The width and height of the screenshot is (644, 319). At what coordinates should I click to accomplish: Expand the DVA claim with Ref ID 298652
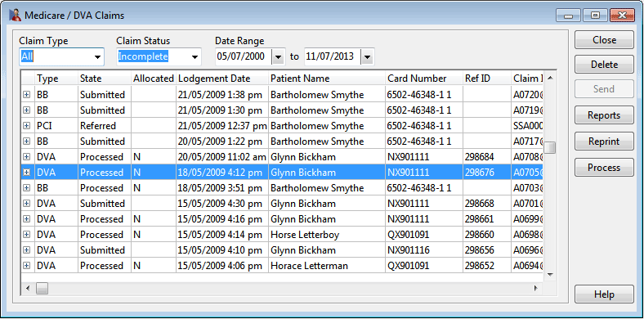[27, 266]
